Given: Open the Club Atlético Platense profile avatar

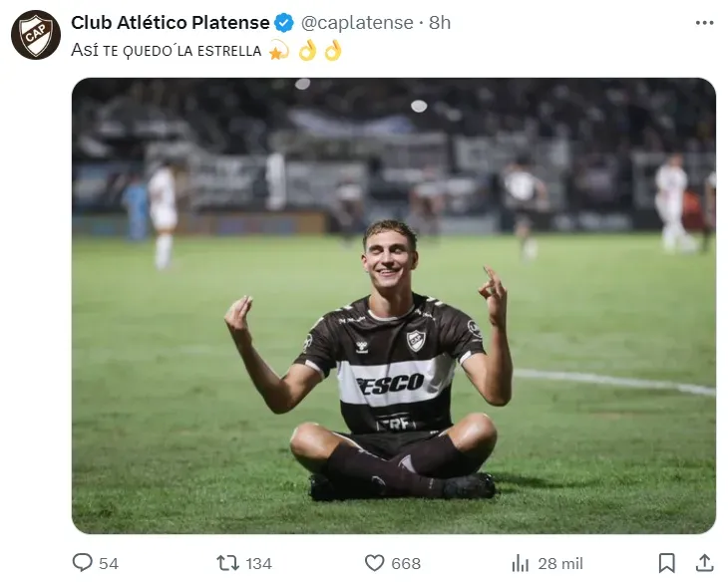Looking at the screenshot, I should pos(36,35).
